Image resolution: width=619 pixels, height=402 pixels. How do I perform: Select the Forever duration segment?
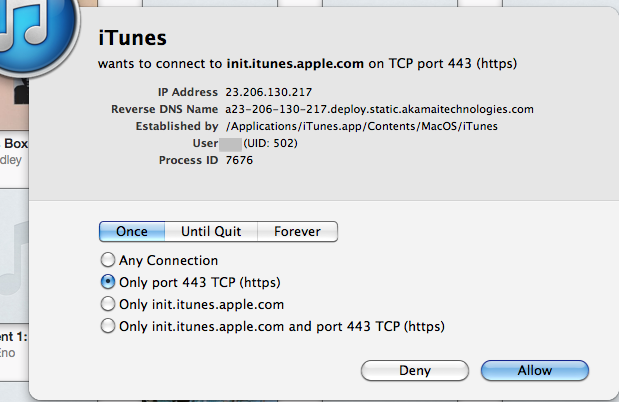[x=297, y=231]
